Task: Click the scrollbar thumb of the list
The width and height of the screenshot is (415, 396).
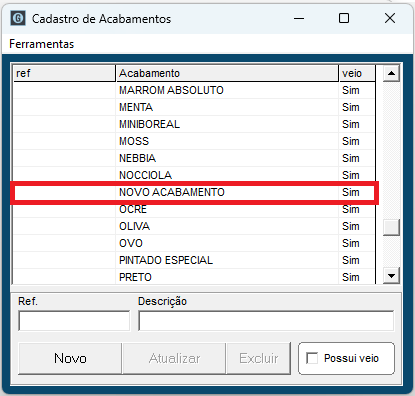Action: (391, 227)
